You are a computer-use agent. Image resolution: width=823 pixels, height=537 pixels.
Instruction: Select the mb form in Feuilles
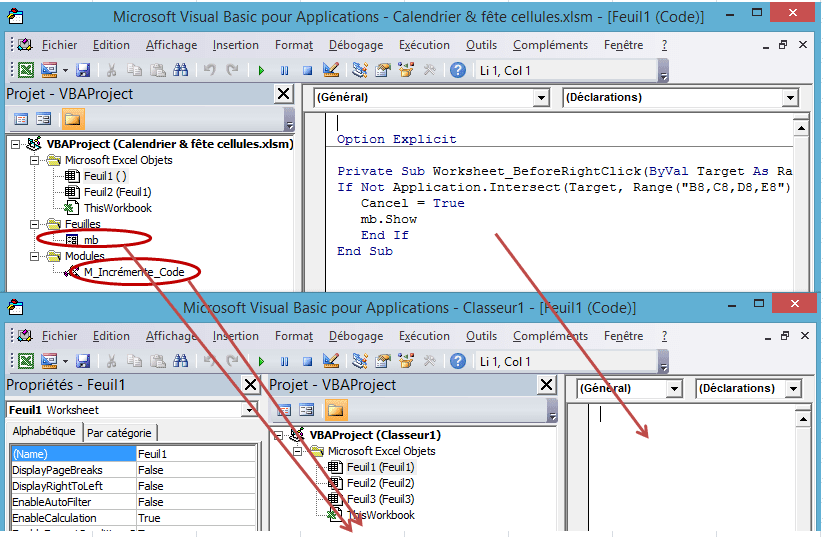(90, 240)
